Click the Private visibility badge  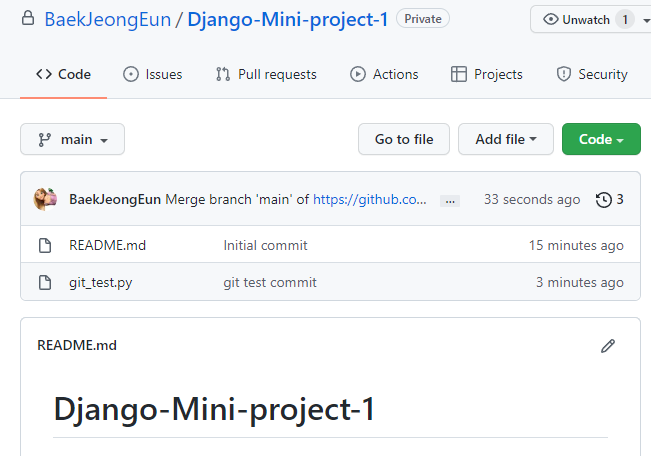[423, 19]
